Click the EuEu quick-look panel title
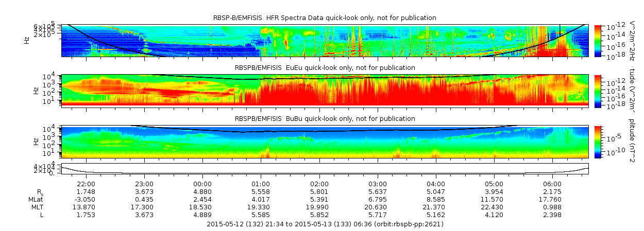 [x=325, y=68]
